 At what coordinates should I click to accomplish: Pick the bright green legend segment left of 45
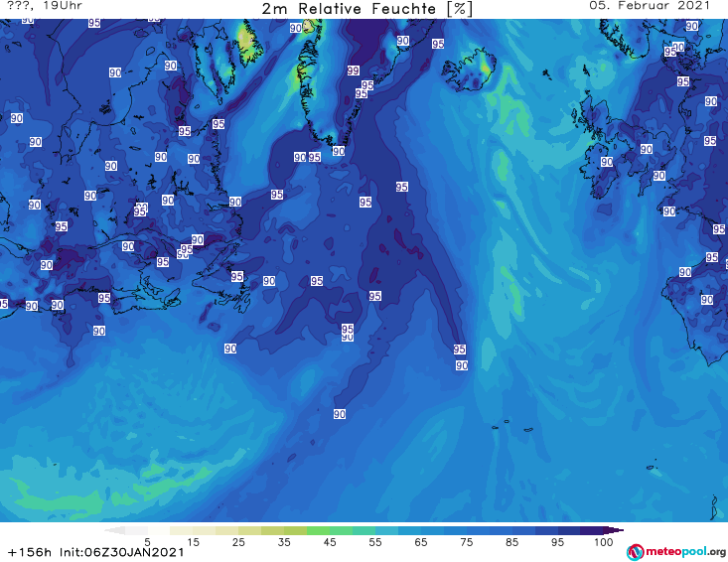click(318, 530)
